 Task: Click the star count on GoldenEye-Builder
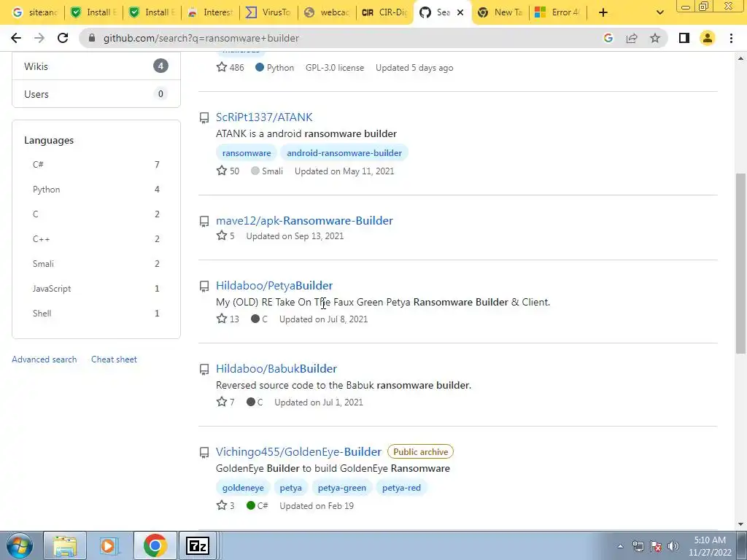[x=226, y=506]
